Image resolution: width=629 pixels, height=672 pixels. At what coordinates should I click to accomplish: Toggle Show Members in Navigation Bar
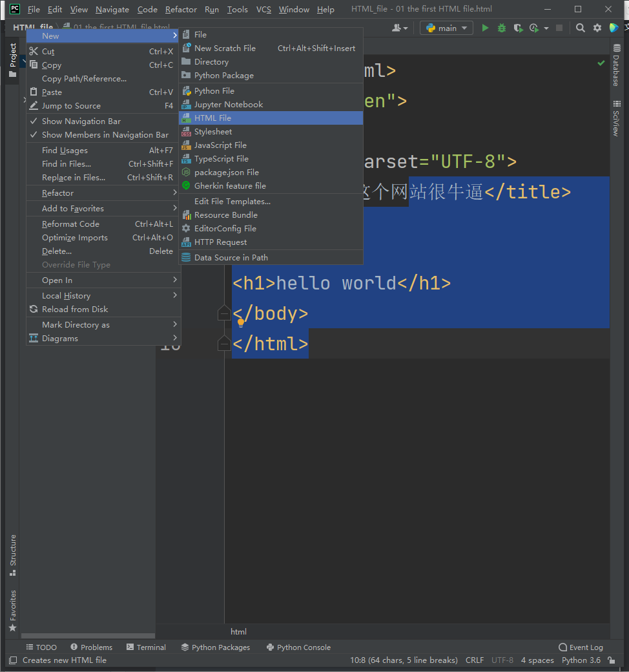[103, 135]
